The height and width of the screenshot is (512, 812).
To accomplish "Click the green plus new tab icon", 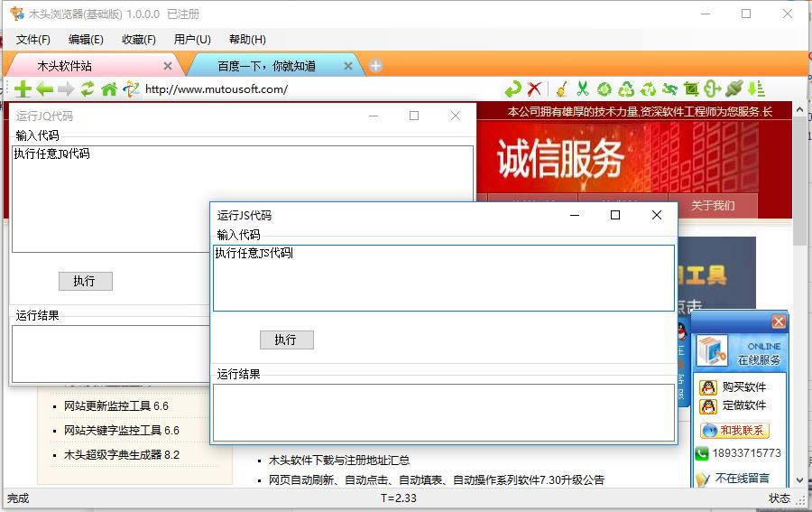I will tap(23, 88).
